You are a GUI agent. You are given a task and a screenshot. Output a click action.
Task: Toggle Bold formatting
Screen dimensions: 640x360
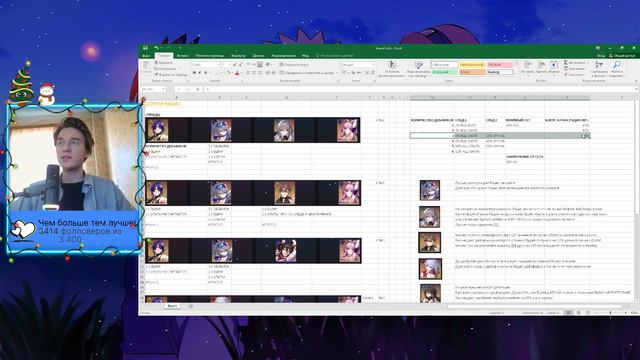(194, 73)
